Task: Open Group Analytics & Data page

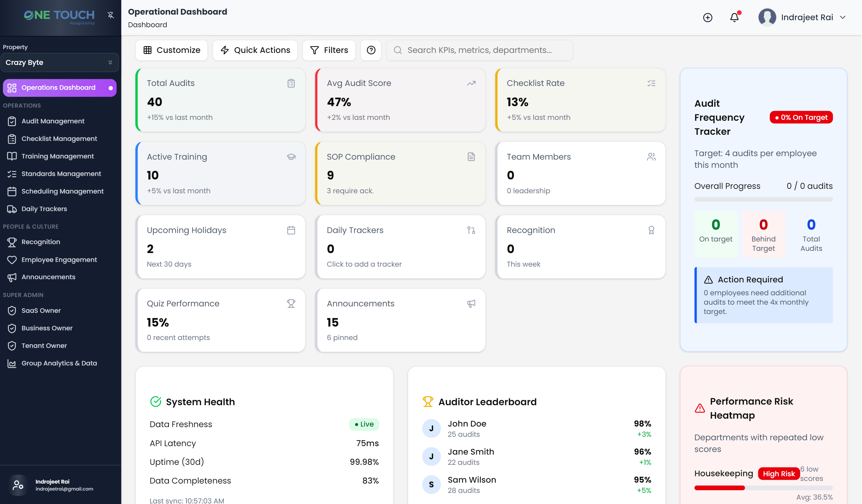Action: click(x=59, y=363)
